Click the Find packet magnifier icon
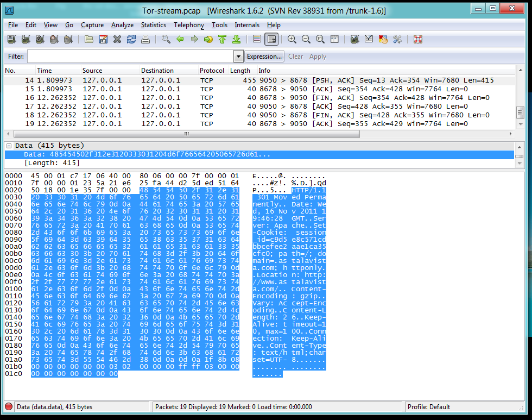 pyautogui.click(x=166, y=39)
